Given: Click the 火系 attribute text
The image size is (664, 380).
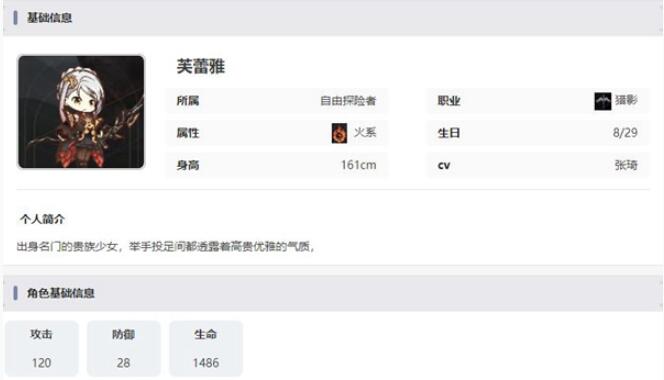Looking at the screenshot, I should (x=365, y=133).
